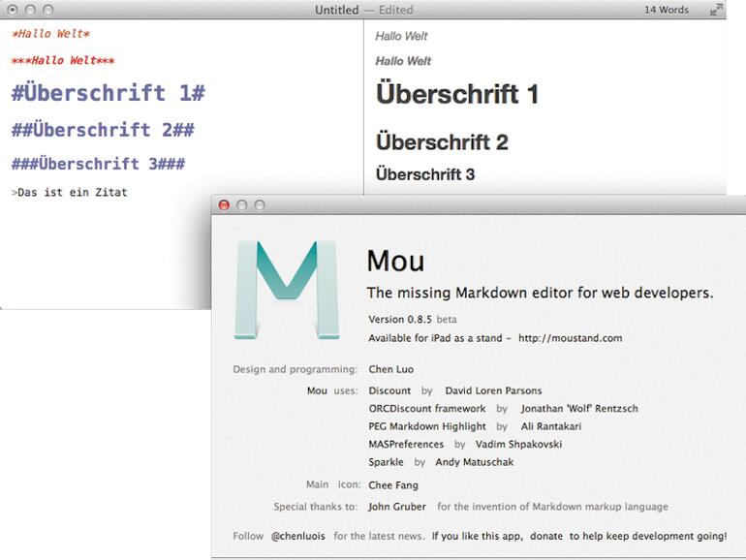Open Chee Fang link

pos(393,484)
